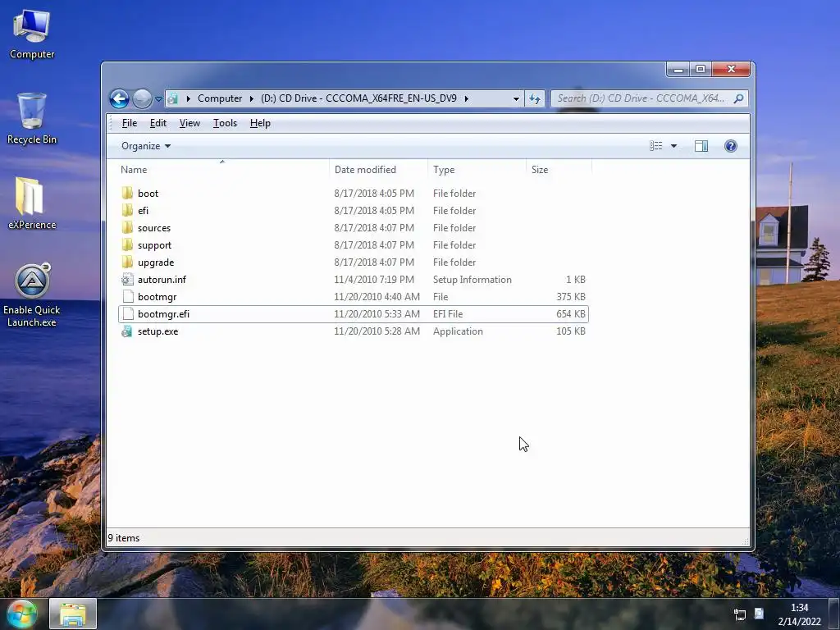This screenshot has width=840, height=630.
Task: Click the Setup Information type cell
Action: click(472, 280)
